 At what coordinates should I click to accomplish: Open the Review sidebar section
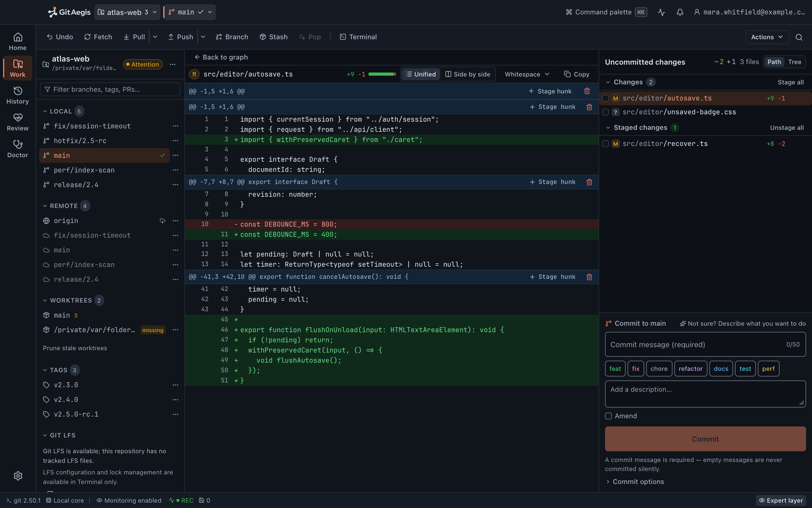(x=17, y=122)
